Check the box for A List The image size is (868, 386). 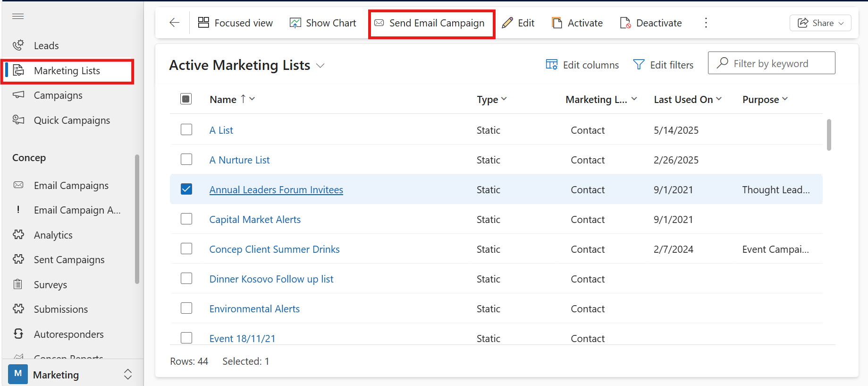click(186, 129)
